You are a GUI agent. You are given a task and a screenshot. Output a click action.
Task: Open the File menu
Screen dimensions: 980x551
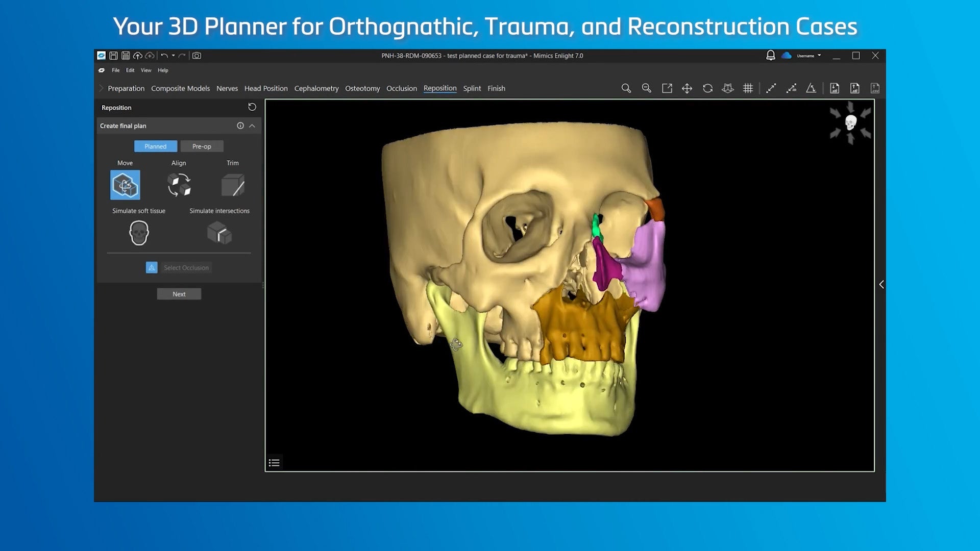coord(116,70)
